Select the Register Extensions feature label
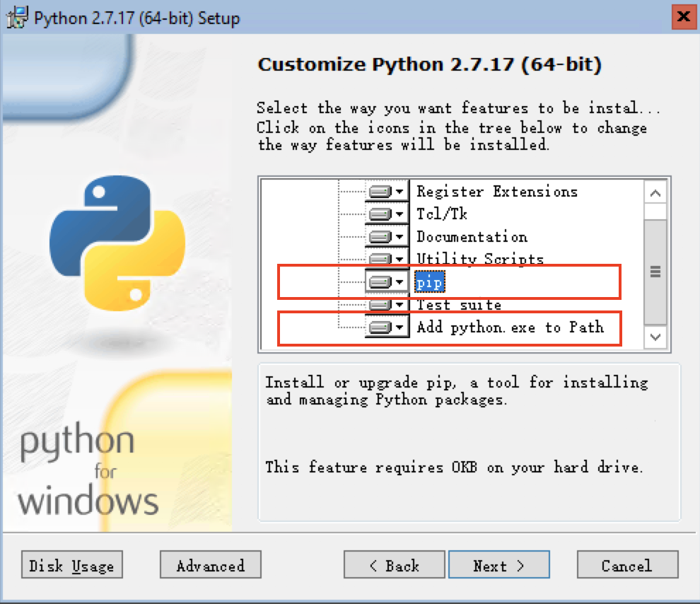Viewport: 700px width, 604px height. 496,192
